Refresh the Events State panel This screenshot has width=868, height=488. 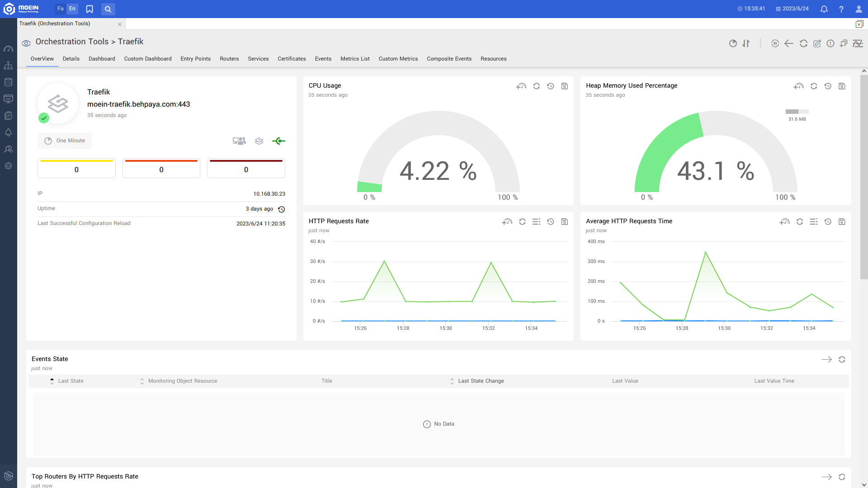(842, 360)
